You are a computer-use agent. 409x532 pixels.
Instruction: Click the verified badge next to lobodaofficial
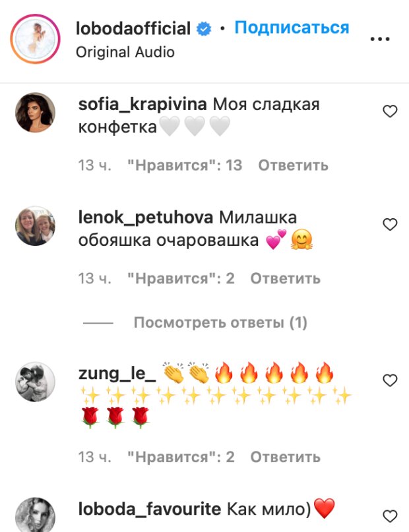pyautogui.click(x=204, y=29)
